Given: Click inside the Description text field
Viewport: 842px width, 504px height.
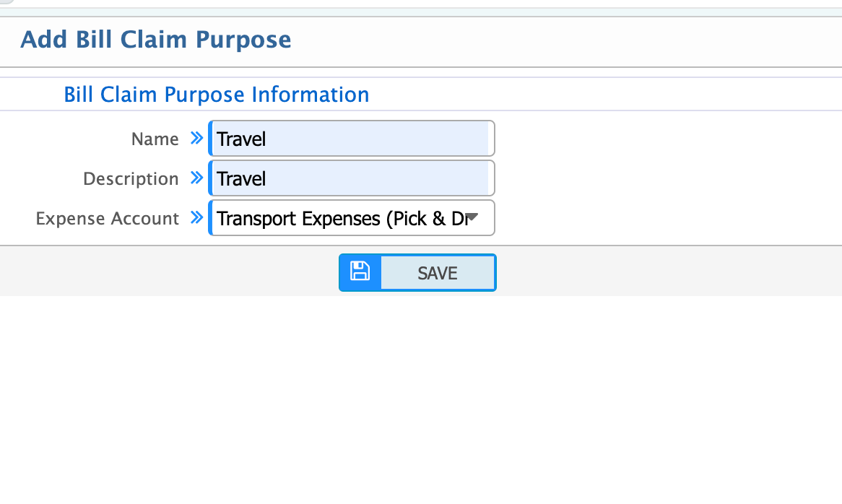Looking at the screenshot, I should point(351,178).
